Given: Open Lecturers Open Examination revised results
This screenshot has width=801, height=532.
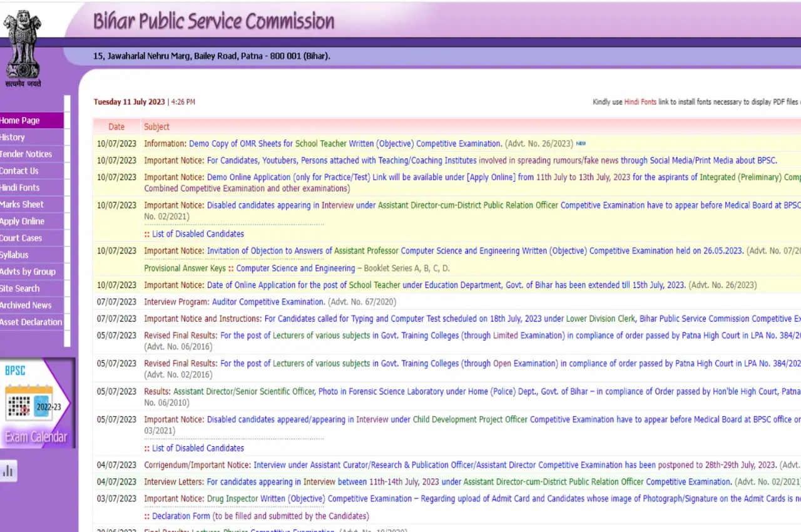Looking at the screenshot, I should coord(511,364).
